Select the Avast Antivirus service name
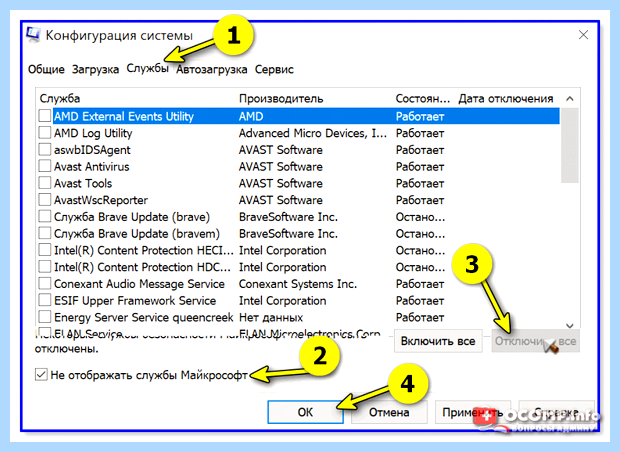 coord(91,166)
